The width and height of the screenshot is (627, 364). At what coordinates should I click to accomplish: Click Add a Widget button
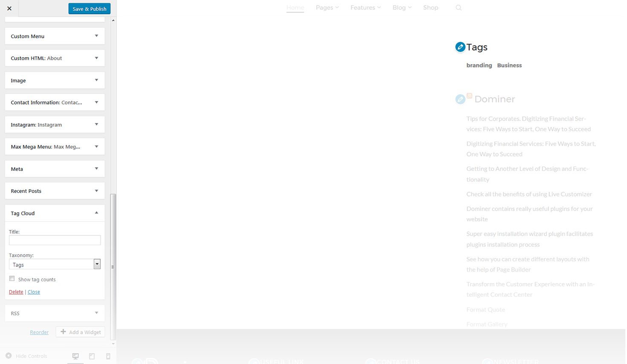pyautogui.click(x=80, y=332)
